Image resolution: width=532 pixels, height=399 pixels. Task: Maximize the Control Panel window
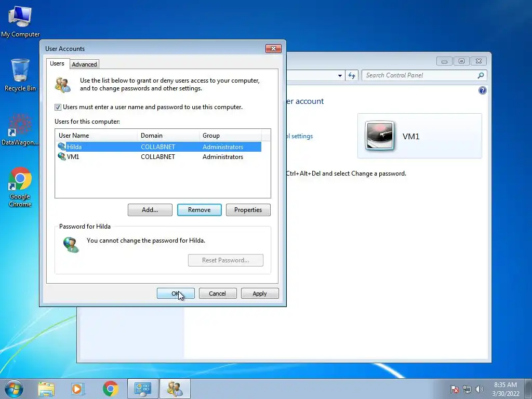pos(461,61)
